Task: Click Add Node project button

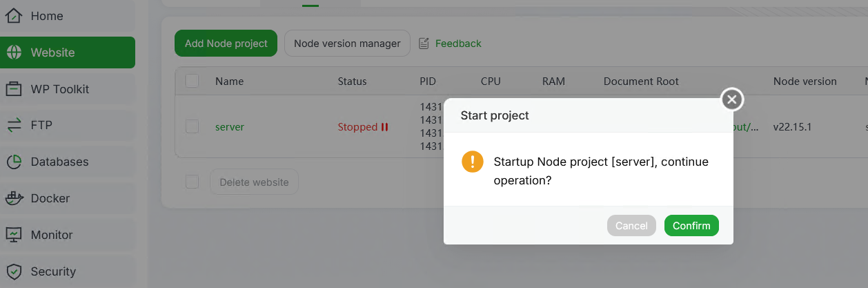Action: point(226,44)
